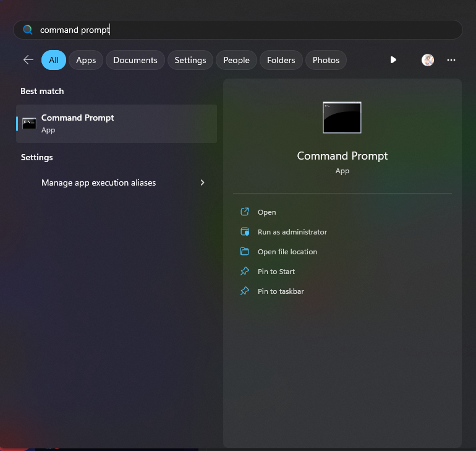This screenshot has height=451, width=476.
Task: Click the large Command Prompt preview icon
Action: coord(342,118)
